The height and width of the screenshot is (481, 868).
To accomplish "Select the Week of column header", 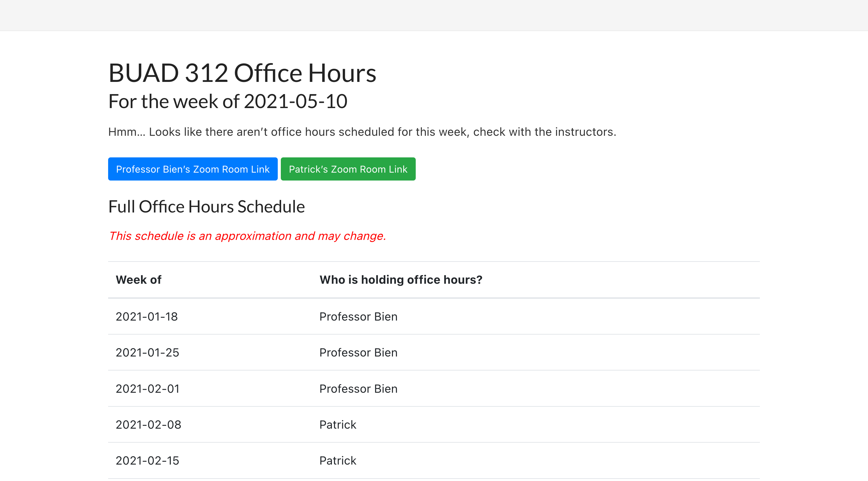I will click(138, 279).
